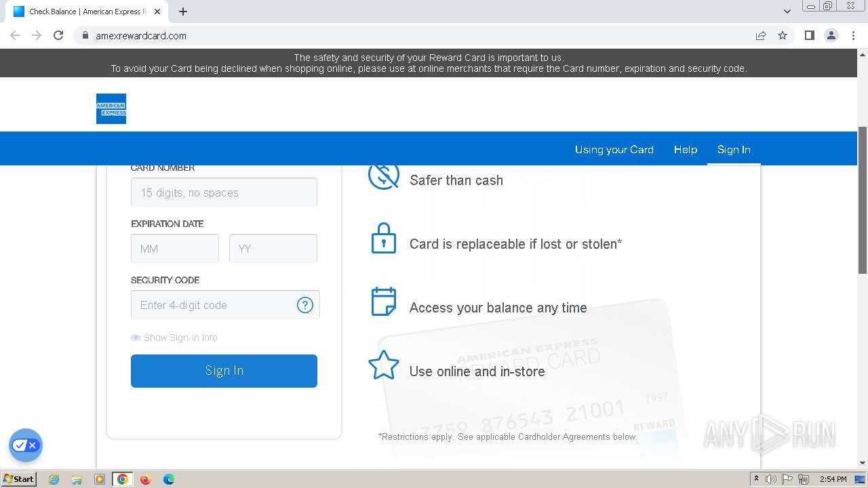Viewport: 868px width, 488px height.
Task: Click the Show Sign-in Info link
Action: pyautogui.click(x=180, y=338)
